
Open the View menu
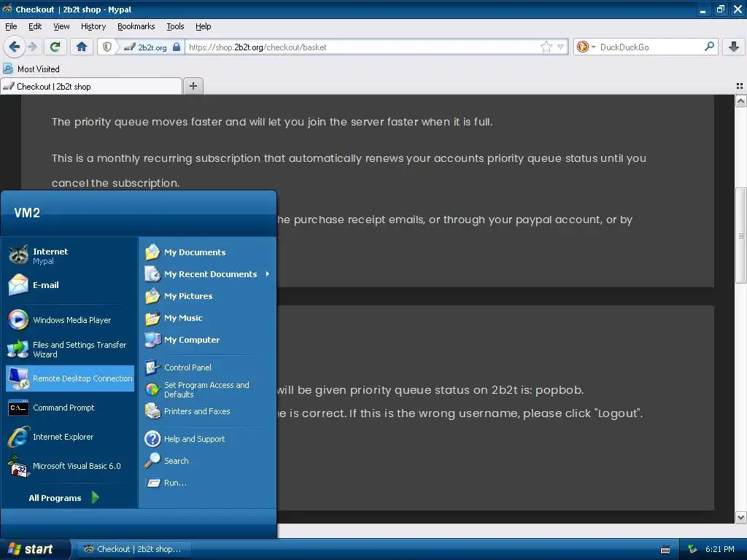(x=61, y=27)
